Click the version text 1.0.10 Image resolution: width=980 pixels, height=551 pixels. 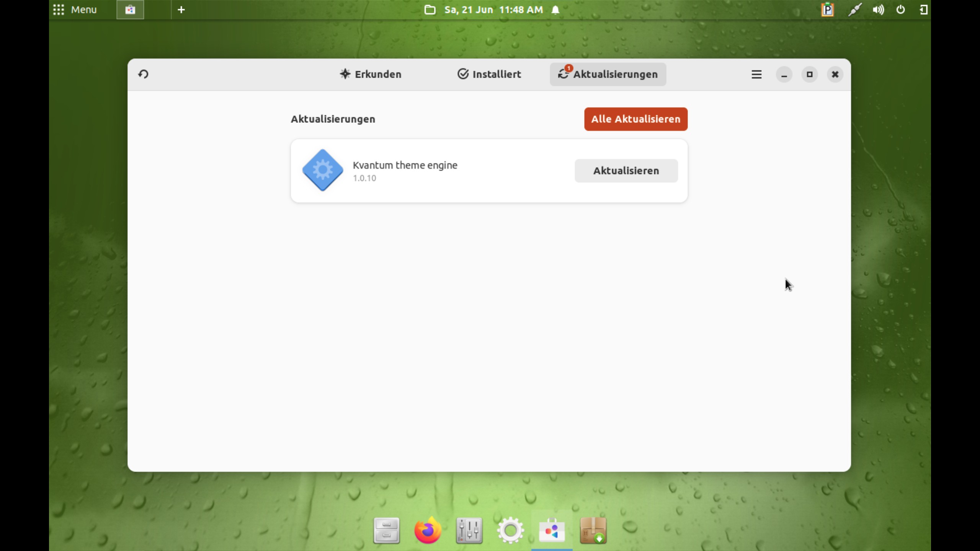coord(364,178)
